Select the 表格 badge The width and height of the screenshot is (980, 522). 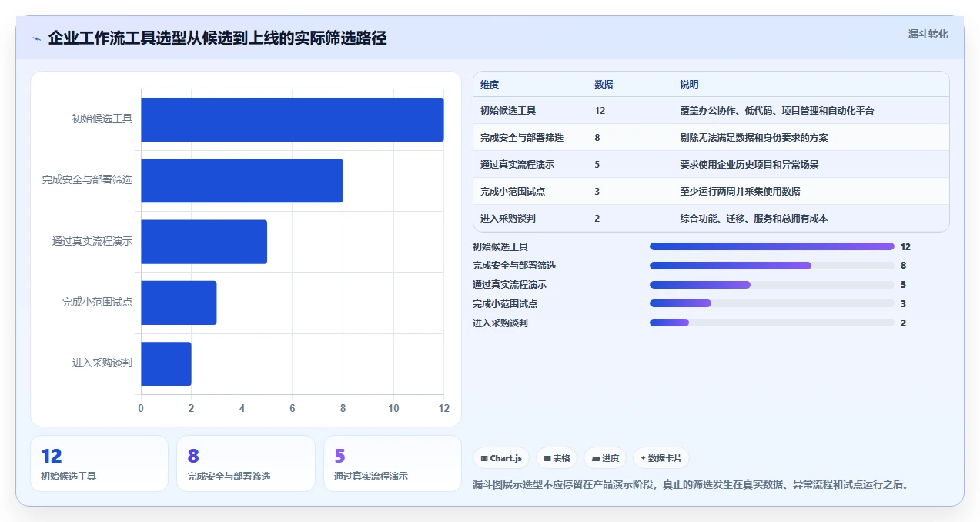point(557,458)
